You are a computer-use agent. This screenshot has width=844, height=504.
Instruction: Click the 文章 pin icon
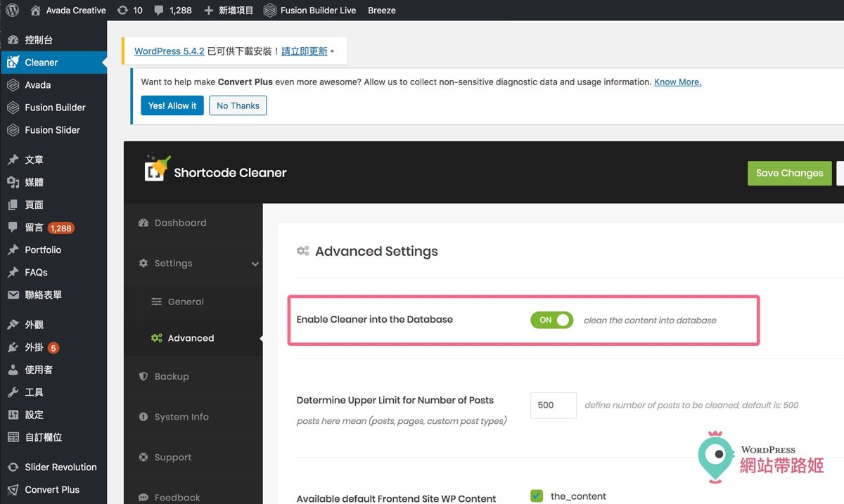point(13,160)
